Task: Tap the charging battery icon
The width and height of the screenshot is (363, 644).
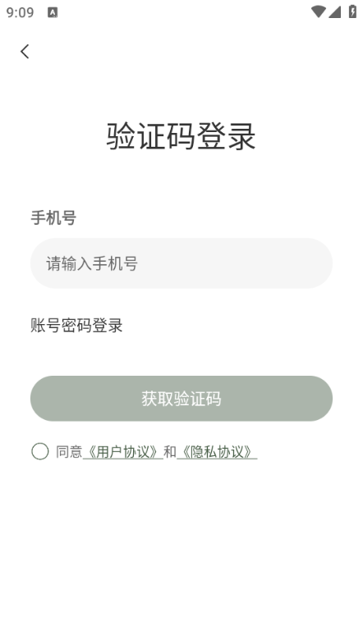Action: click(352, 11)
